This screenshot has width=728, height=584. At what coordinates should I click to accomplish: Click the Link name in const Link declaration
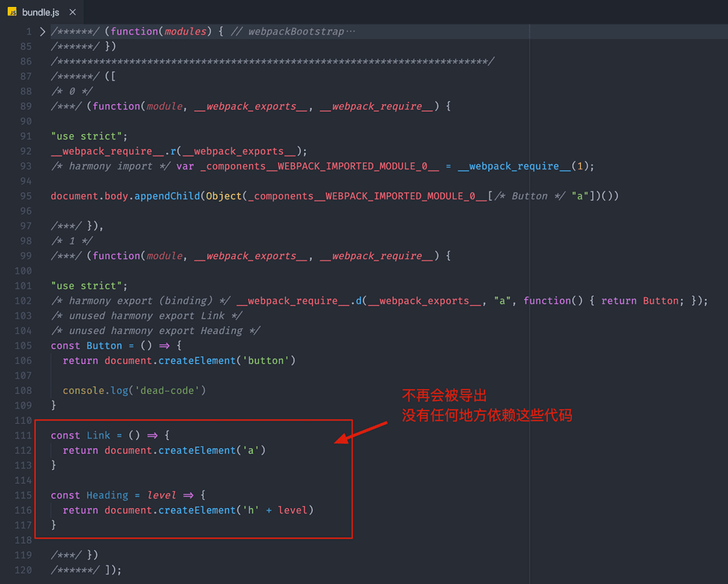pyautogui.click(x=98, y=435)
